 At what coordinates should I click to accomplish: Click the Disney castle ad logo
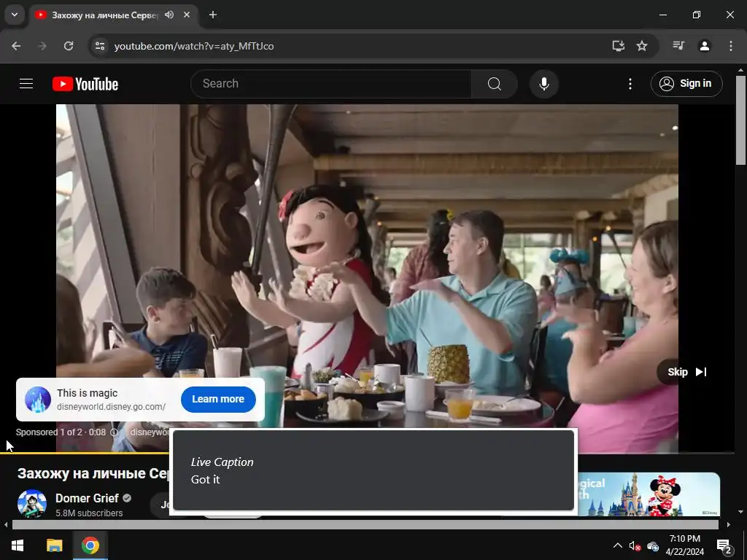tap(38, 400)
